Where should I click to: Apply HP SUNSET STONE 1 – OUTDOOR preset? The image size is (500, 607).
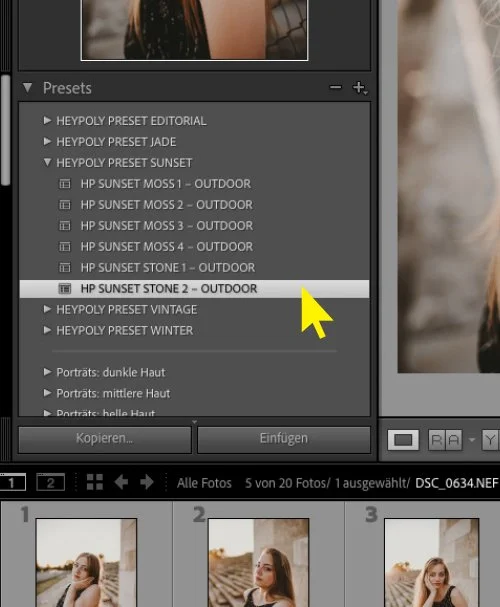point(194,267)
